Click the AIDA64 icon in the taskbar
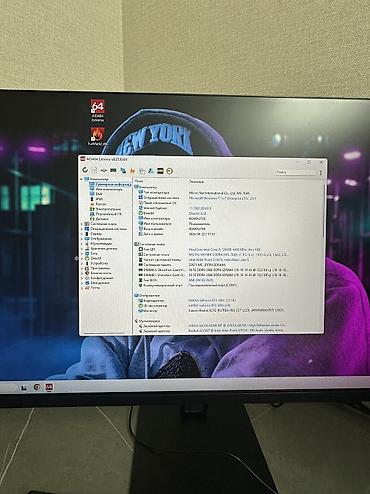370x494 pixels. [x=49, y=387]
